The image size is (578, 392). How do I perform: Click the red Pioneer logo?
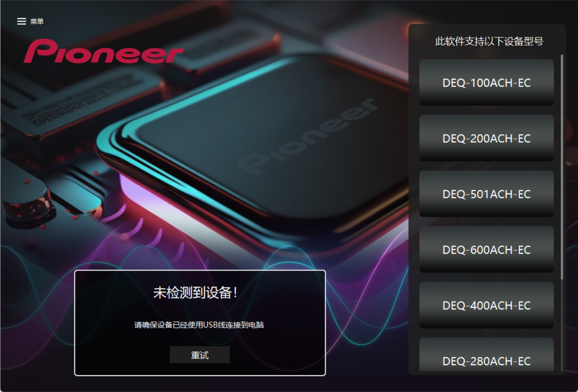click(x=103, y=52)
